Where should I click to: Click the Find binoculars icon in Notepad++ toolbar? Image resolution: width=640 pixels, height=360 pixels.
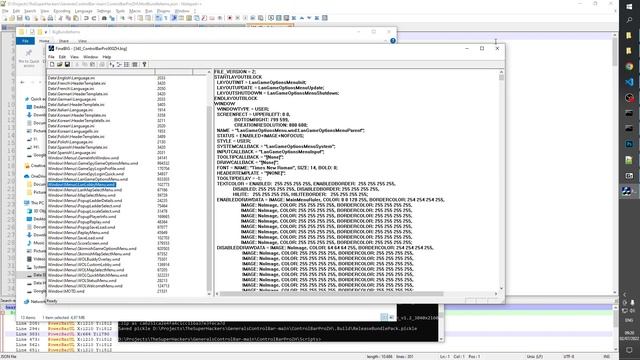click(x=104, y=18)
